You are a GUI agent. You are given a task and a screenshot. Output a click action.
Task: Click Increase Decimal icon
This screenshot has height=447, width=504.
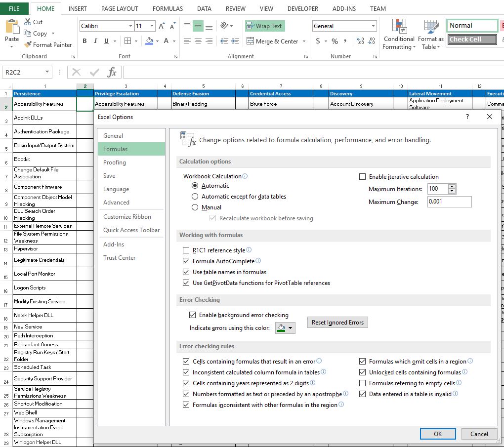pyautogui.click(x=360, y=41)
